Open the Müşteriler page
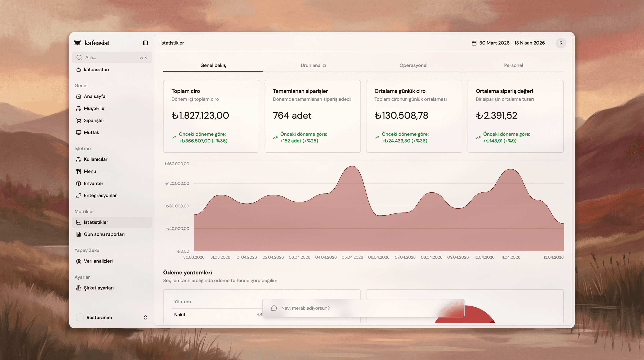This screenshot has height=360, width=644. pos(95,109)
